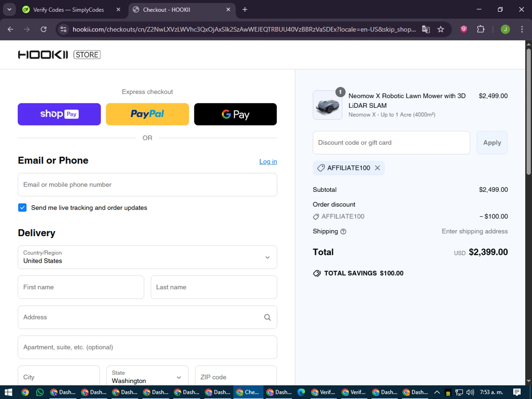This screenshot has height=399, width=532.
Task: Click the ZIP code field
Action: [x=236, y=376]
